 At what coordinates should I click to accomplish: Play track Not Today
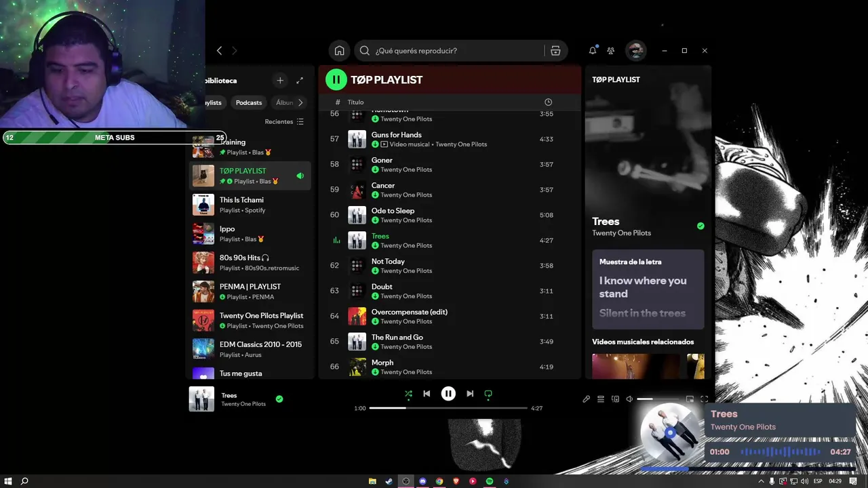pos(449,266)
